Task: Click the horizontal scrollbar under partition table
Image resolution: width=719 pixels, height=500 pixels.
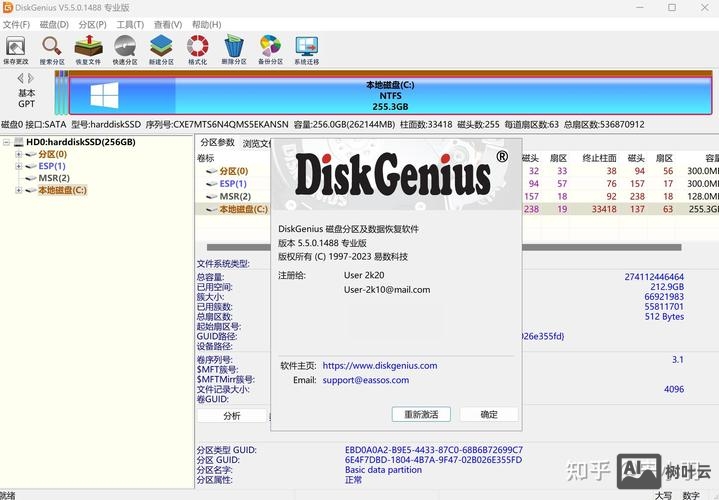Action: point(444,247)
